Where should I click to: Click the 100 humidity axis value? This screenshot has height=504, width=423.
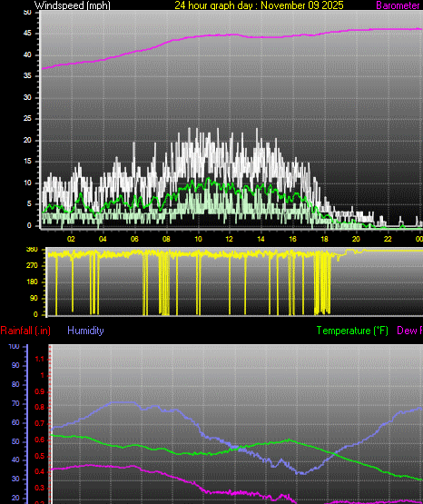coord(14,347)
